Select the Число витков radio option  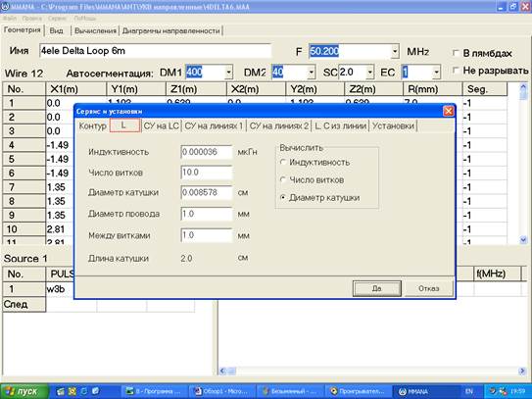tap(282, 179)
